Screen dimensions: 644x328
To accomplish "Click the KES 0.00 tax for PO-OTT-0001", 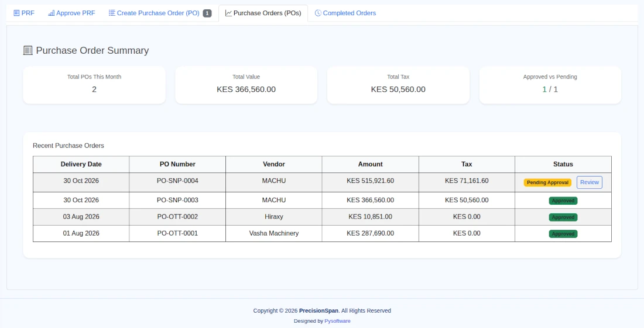I will click(467, 233).
